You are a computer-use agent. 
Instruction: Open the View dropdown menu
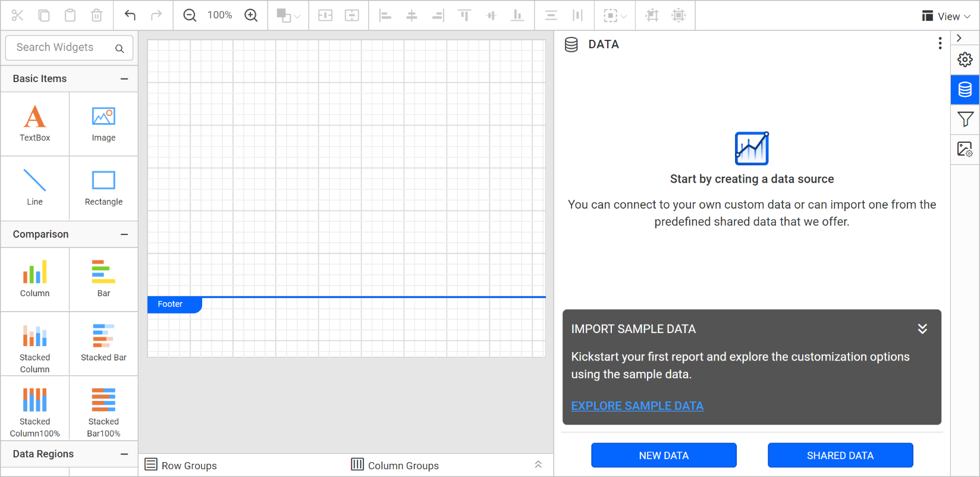pyautogui.click(x=946, y=16)
